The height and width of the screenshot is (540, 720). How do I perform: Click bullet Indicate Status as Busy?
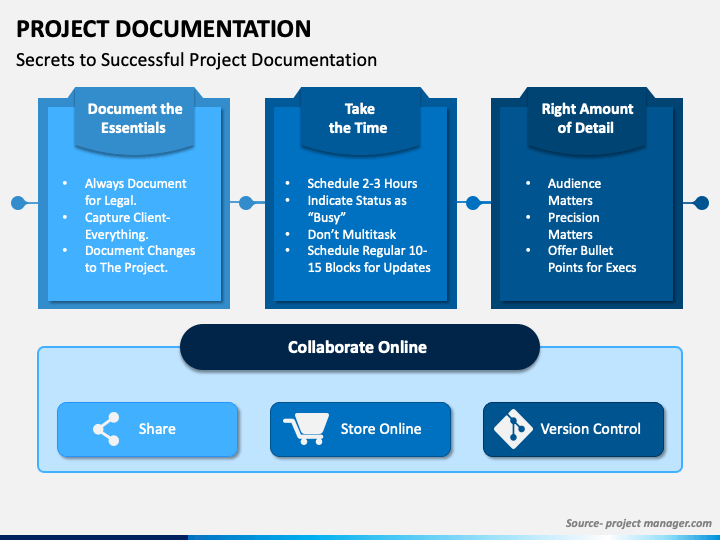357,209
